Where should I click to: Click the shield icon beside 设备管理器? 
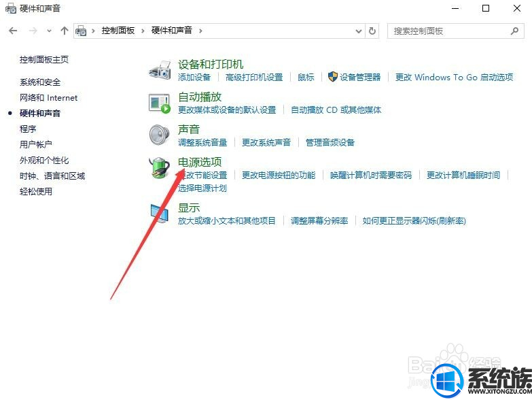coord(332,77)
